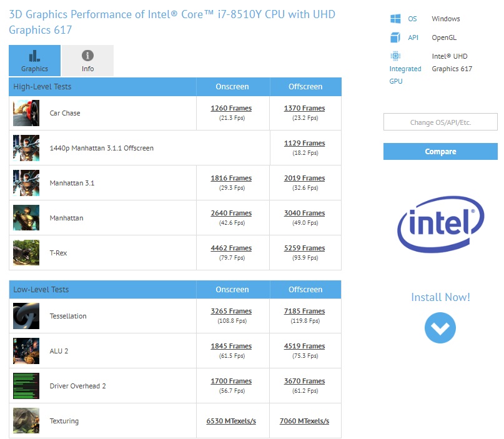This screenshot has width=504, height=439.
Task: Click the Info circle icon
Action: click(88, 56)
